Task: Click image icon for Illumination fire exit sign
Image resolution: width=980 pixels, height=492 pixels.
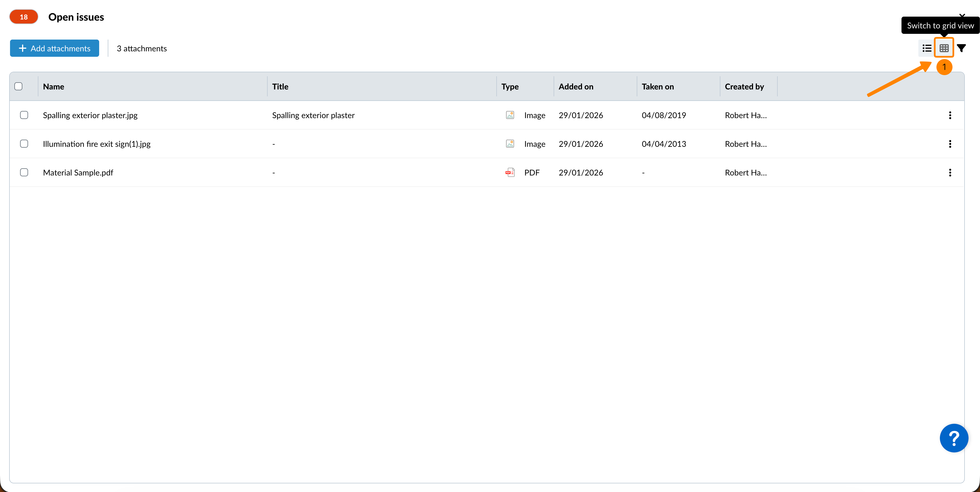Action: tap(510, 144)
